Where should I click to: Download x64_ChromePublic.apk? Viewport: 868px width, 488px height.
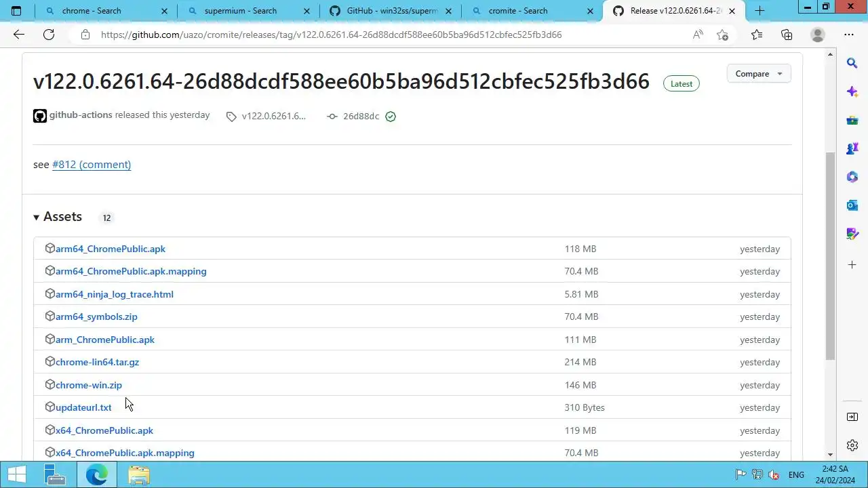click(x=104, y=430)
